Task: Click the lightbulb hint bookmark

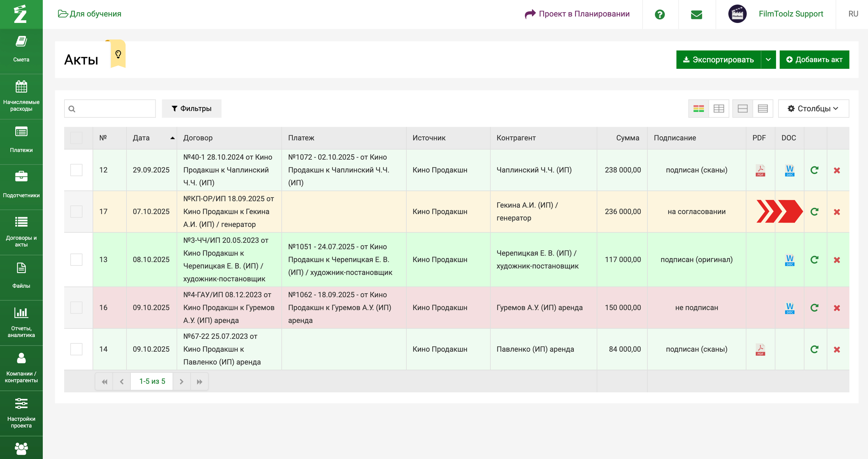Action: tap(118, 54)
